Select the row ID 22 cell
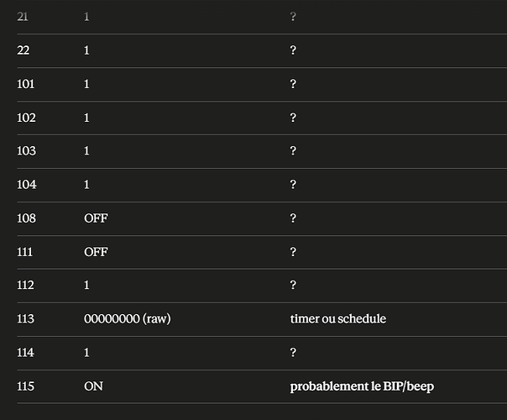Viewport: 507px width, 420px height. tap(23, 50)
